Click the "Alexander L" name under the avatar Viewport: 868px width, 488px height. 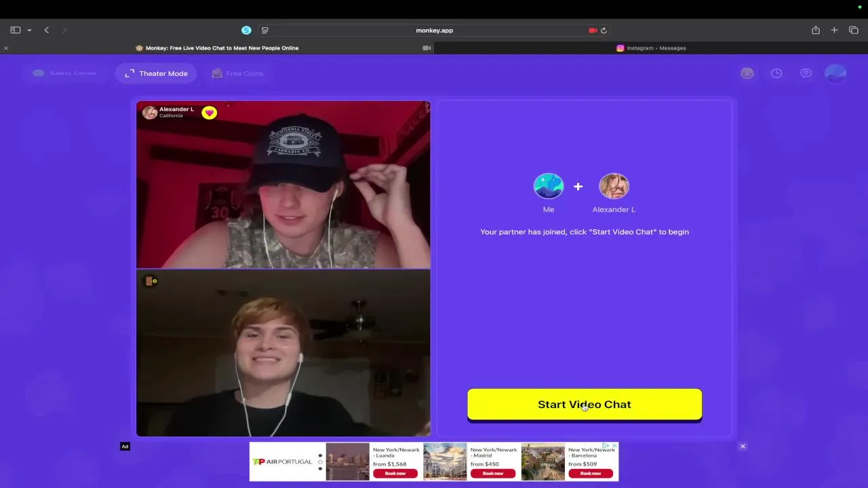pos(614,209)
